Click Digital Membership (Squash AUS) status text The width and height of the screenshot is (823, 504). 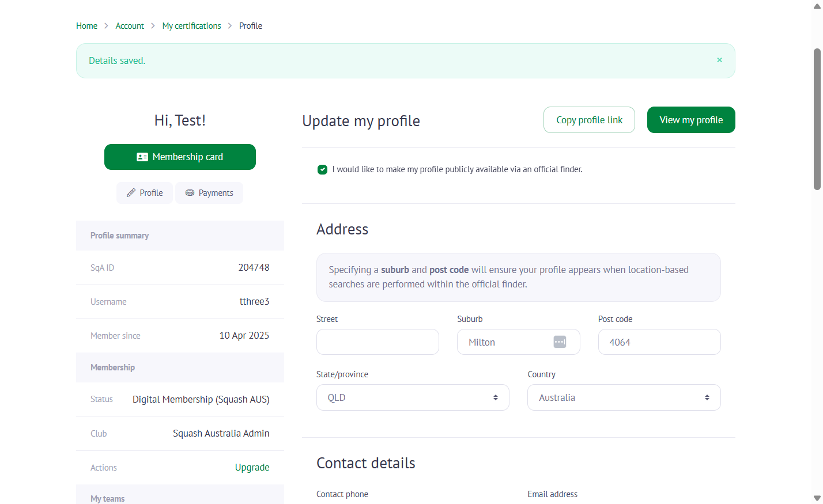click(x=201, y=399)
